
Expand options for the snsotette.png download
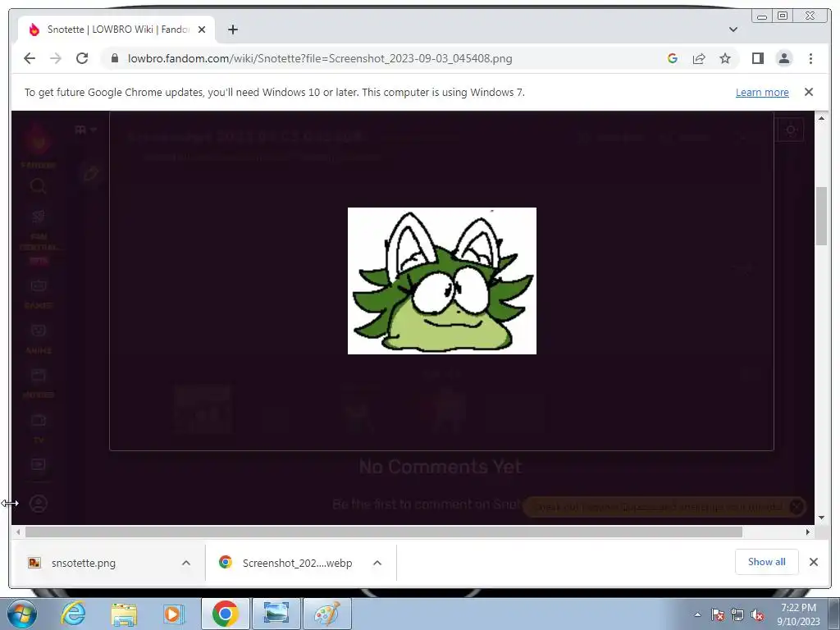(186, 563)
